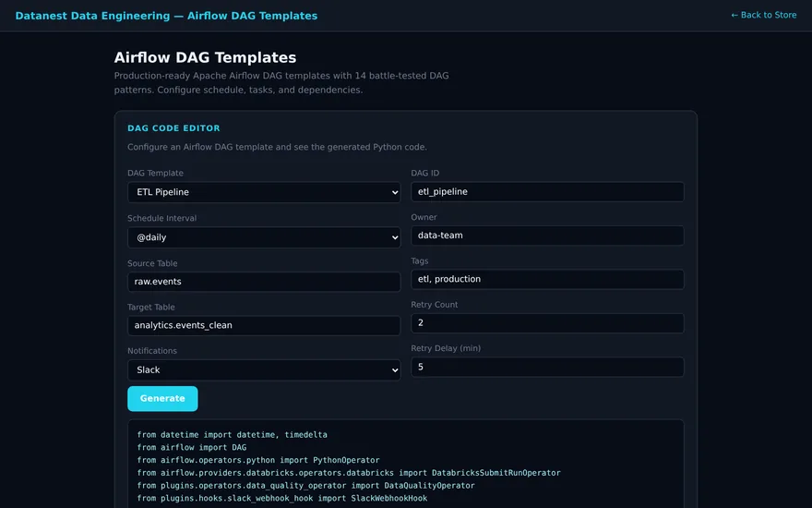Focus the Retry Delay (min) field
The height and width of the screenshot is (508, 812).
pyautogui.click(x=547, y=367)
